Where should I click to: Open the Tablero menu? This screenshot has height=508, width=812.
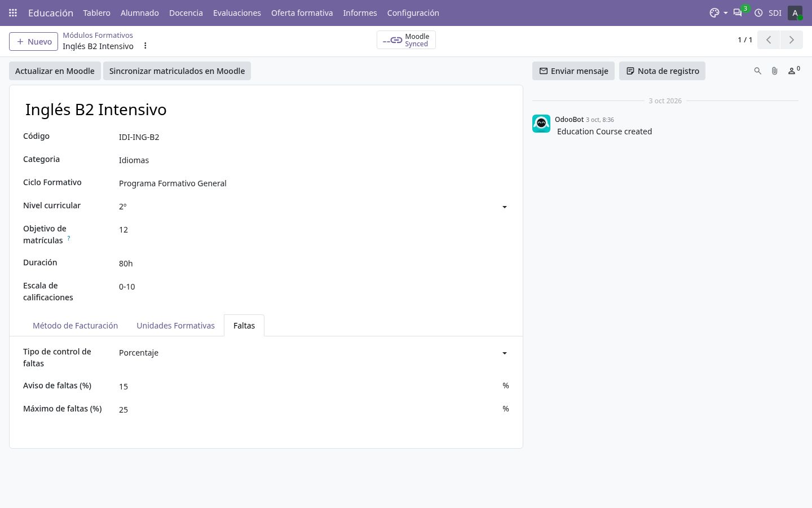(x=96, y=12)
